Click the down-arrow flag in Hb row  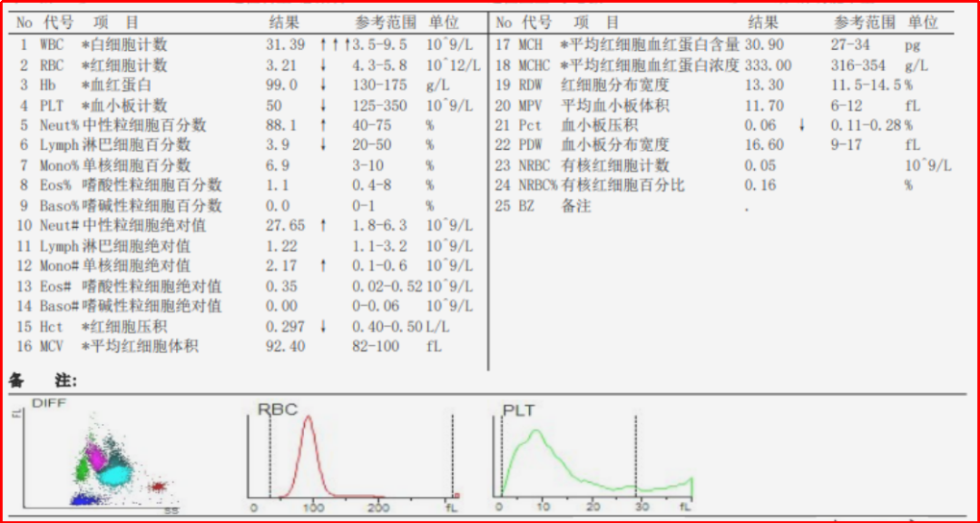point(323,85)
